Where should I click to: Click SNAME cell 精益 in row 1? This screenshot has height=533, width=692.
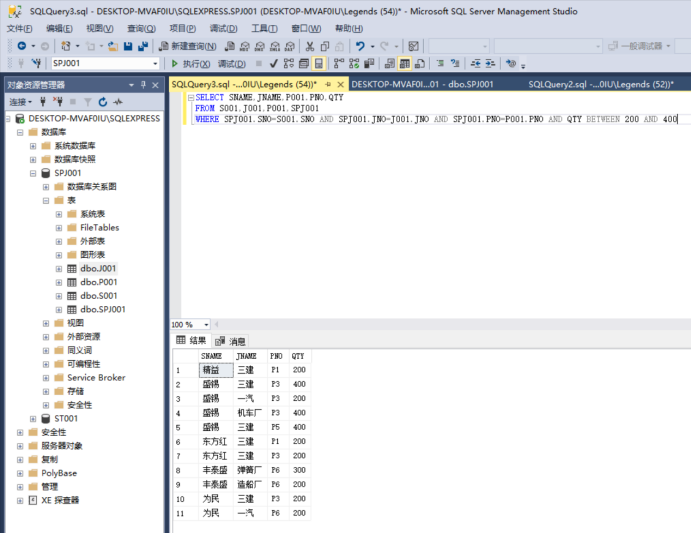click(216, 370)
